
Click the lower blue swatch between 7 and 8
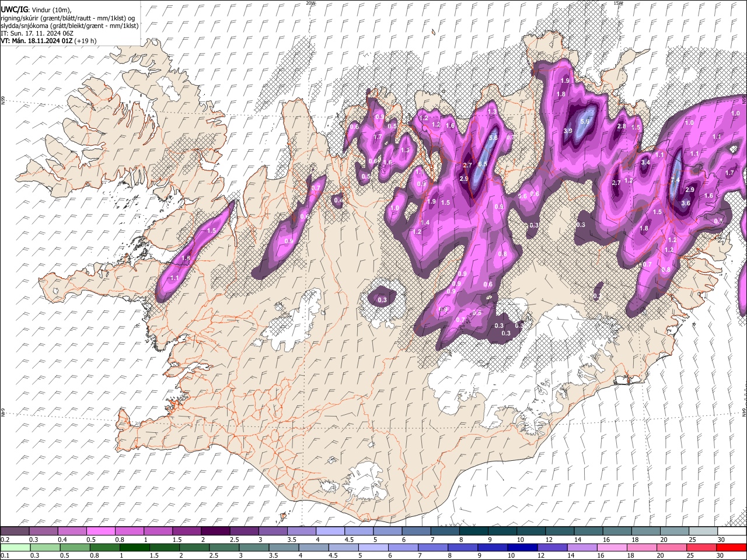pos(432,547)
